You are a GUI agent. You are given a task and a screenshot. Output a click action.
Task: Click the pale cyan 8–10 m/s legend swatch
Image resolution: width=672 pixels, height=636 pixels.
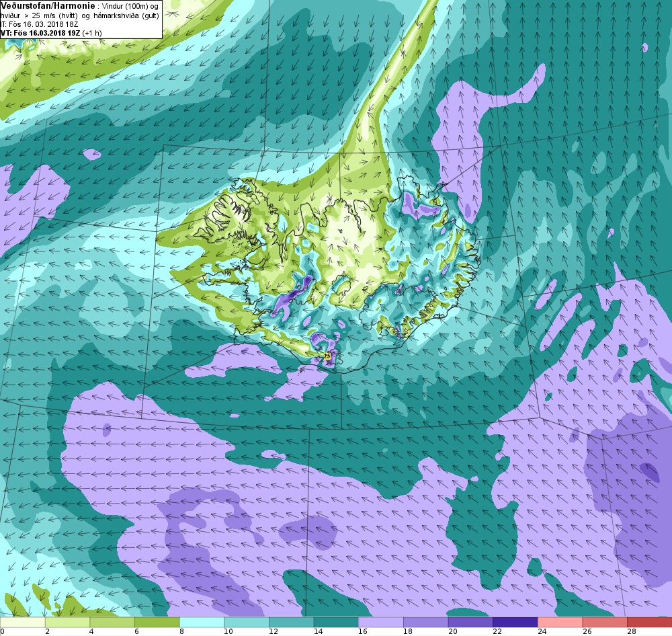(202, 622)
